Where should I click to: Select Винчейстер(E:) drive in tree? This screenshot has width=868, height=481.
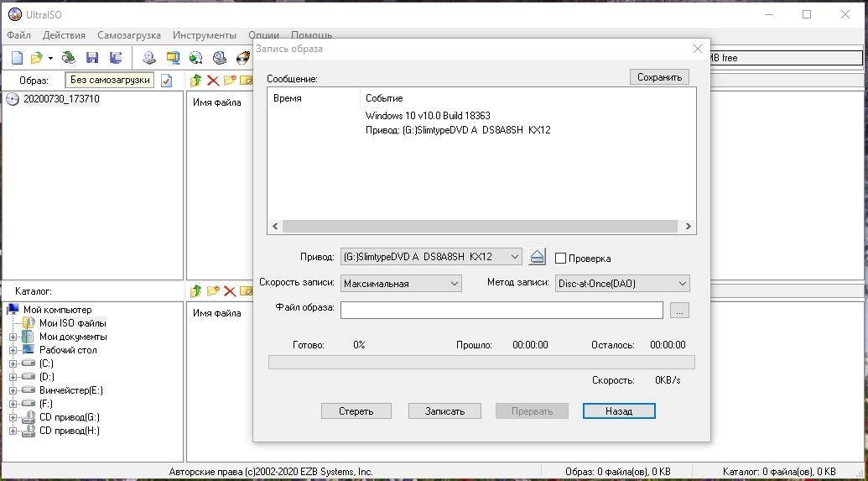(70, 390)
